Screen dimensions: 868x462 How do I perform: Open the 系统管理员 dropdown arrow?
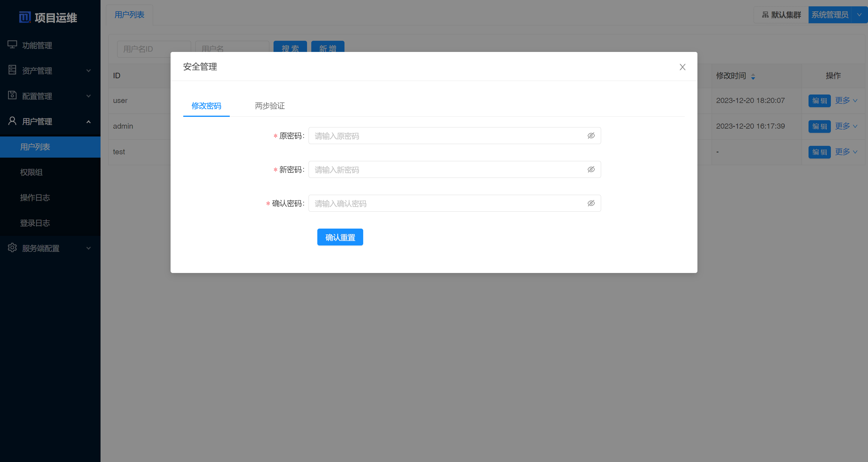(859, 15)
